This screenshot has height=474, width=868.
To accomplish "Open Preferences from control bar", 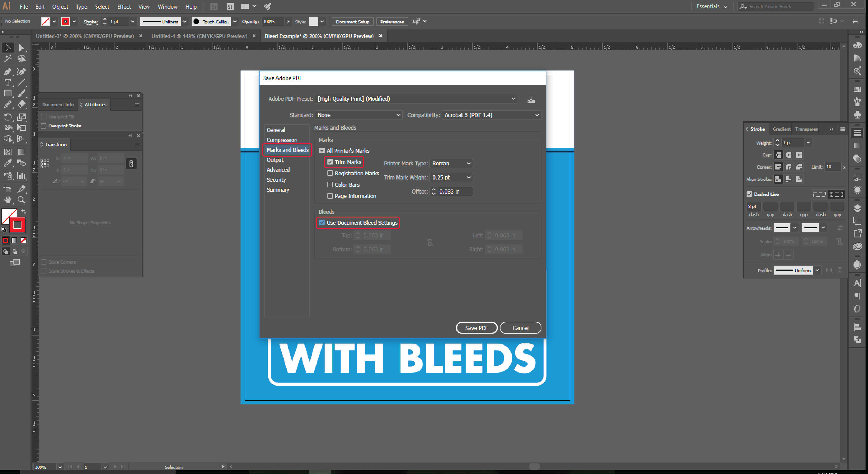I will pos(392,21).
